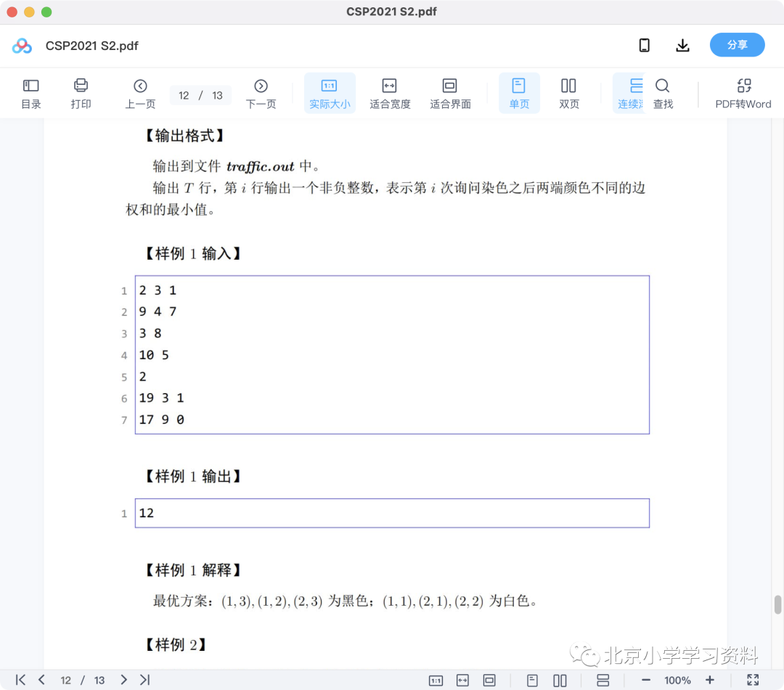This screenshot has height=690, width=784.
Task: Click the 100% zoom level value
Action: tap(677, 681)
